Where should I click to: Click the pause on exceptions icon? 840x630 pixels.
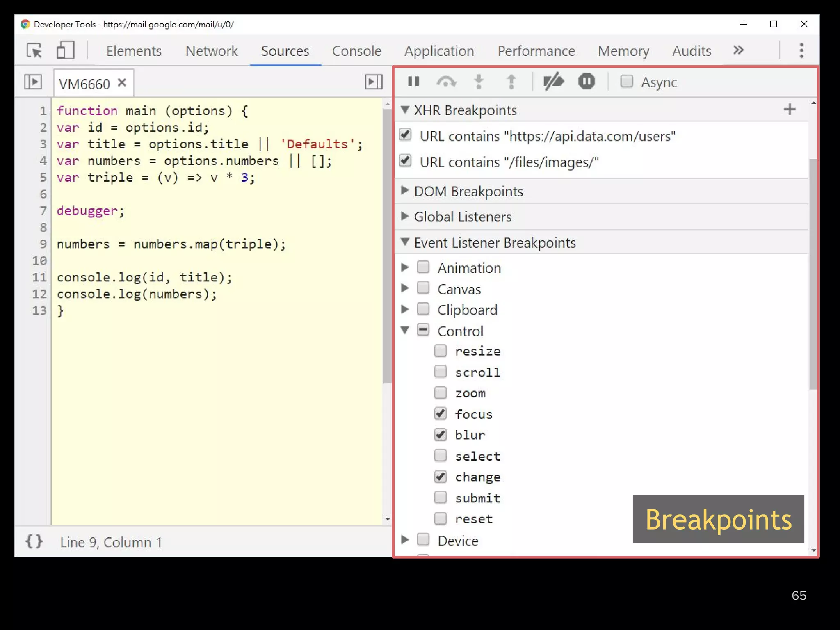click(586, 82)
